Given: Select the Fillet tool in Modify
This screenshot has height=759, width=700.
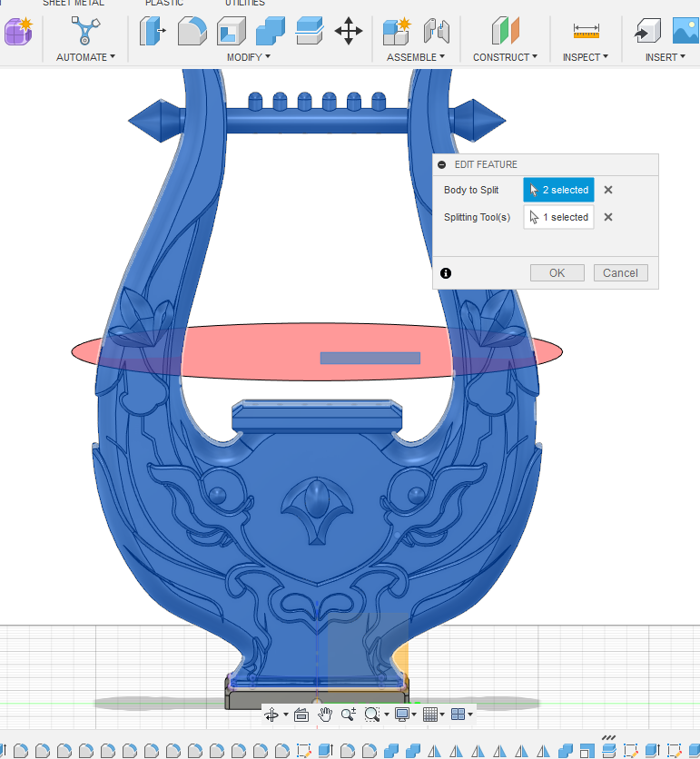Looking at the screenshot, I should [x=192, y=31].
